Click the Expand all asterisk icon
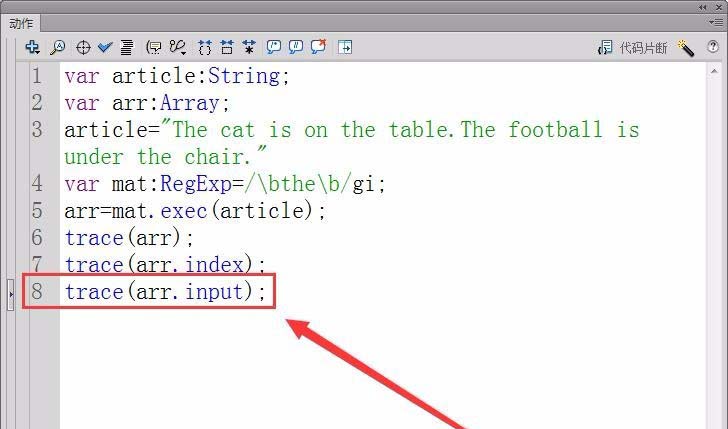 click(249, 47)
